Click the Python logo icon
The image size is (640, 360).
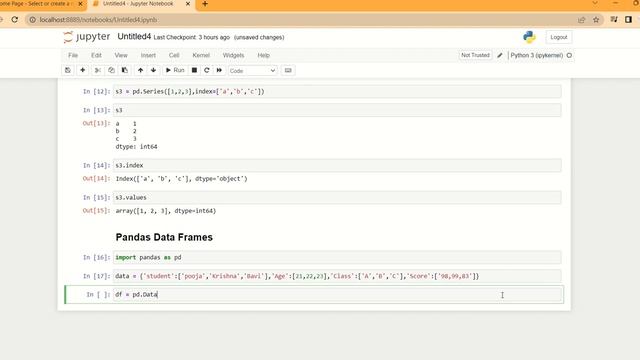pyautogui.click(x=529, y=37)
